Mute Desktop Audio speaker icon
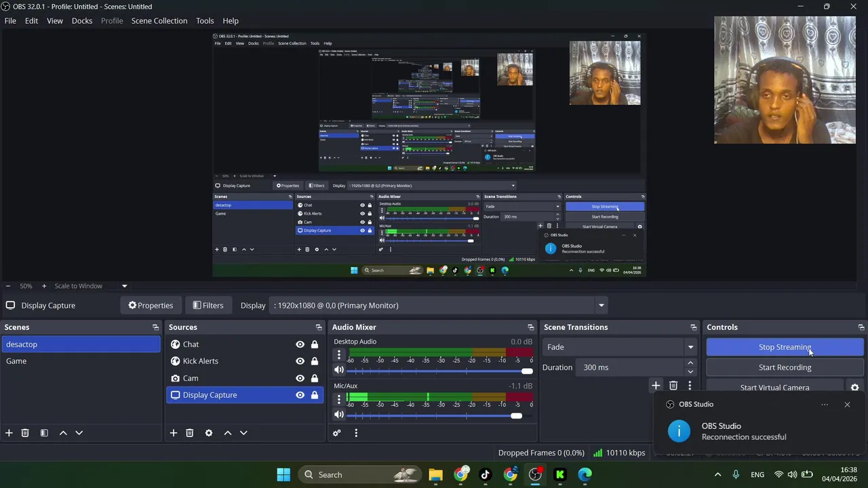This screenshot has width=868, height=488. tap(339, 370)
